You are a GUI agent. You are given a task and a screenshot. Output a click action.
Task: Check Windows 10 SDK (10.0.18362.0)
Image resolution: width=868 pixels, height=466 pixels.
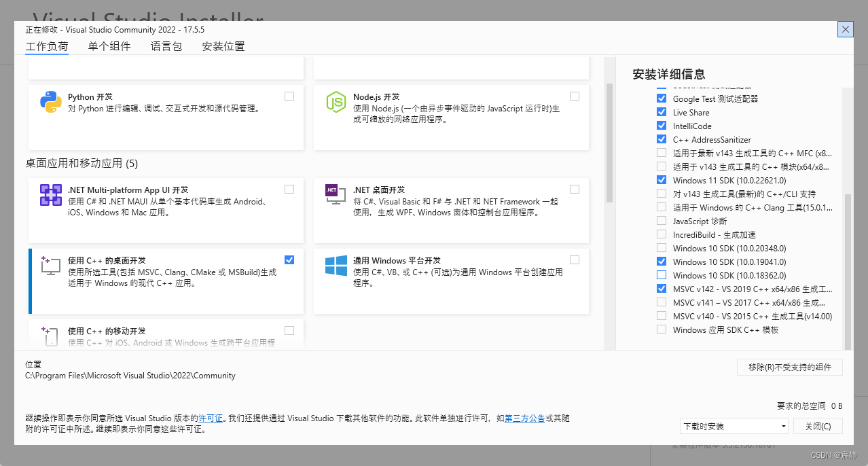click(x=662, y=275)
